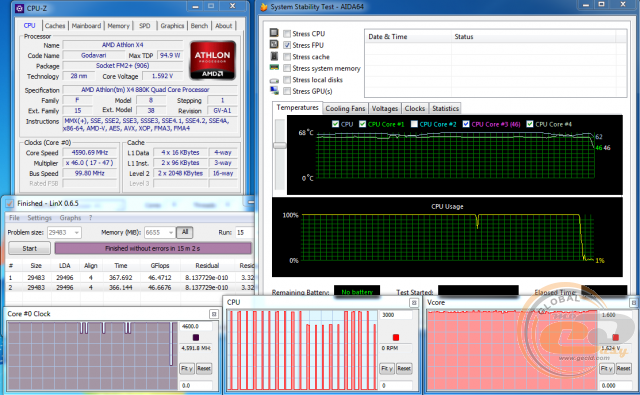Toggle the CPU temperature graph checkbox
The image size is (640, 395).
[336, 124]
